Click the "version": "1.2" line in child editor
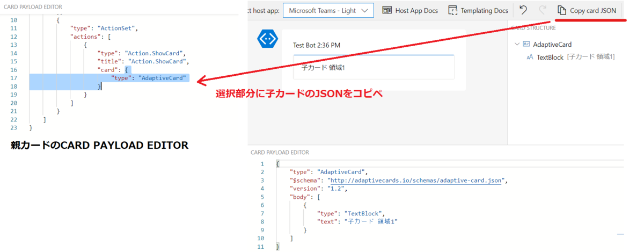This screenshot has width=644, height=252. click(319, 189)
